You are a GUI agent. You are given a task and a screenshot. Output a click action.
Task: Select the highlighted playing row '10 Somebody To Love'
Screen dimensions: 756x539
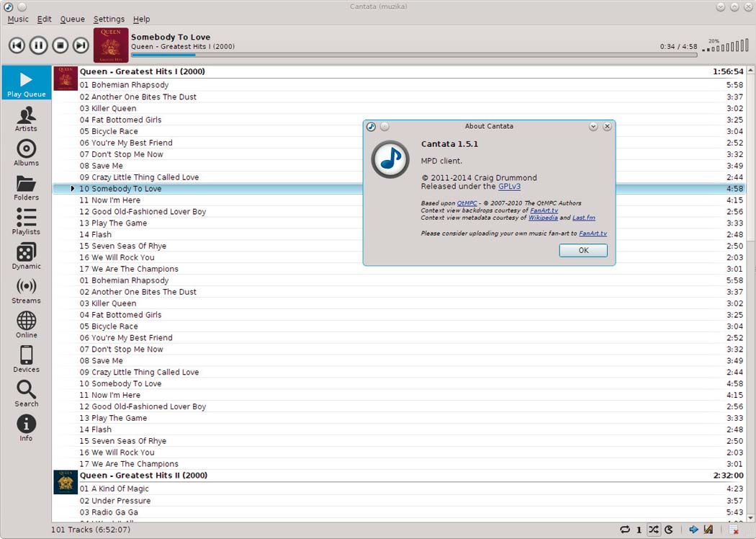click(x=398, y=189)
